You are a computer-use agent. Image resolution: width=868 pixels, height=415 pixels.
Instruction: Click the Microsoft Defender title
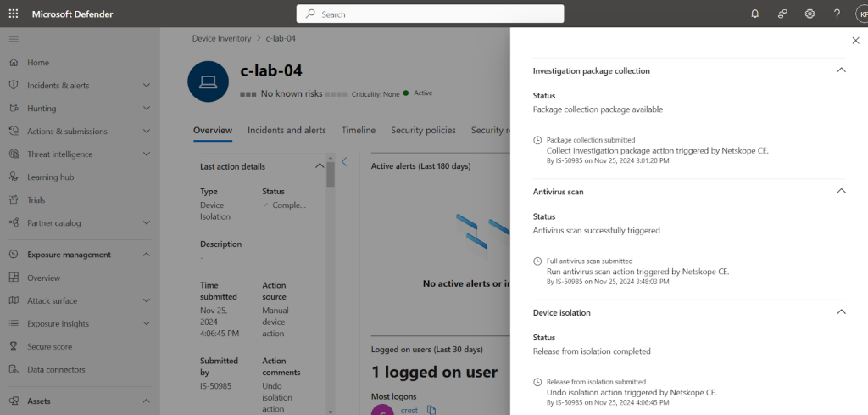coord(73,14)
